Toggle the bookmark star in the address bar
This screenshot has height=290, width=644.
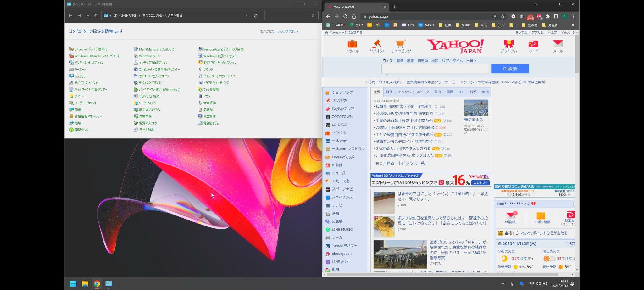click(x=502, y=16)
